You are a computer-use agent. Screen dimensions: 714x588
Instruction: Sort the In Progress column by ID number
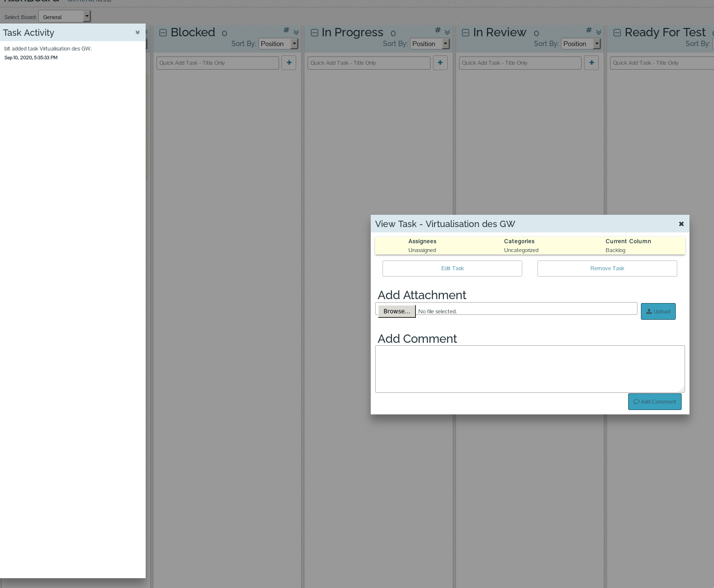tap(437, 29)
